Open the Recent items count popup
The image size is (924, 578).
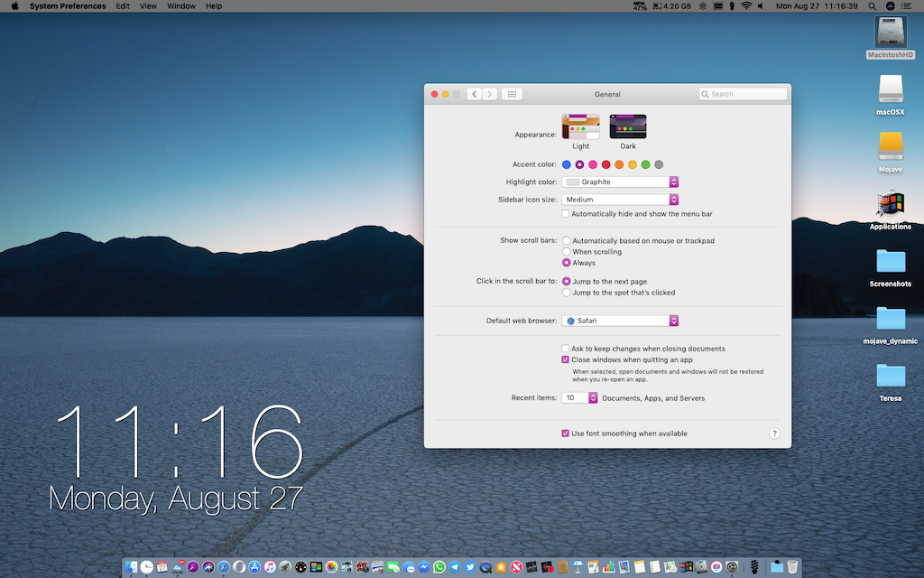(580, 397)
